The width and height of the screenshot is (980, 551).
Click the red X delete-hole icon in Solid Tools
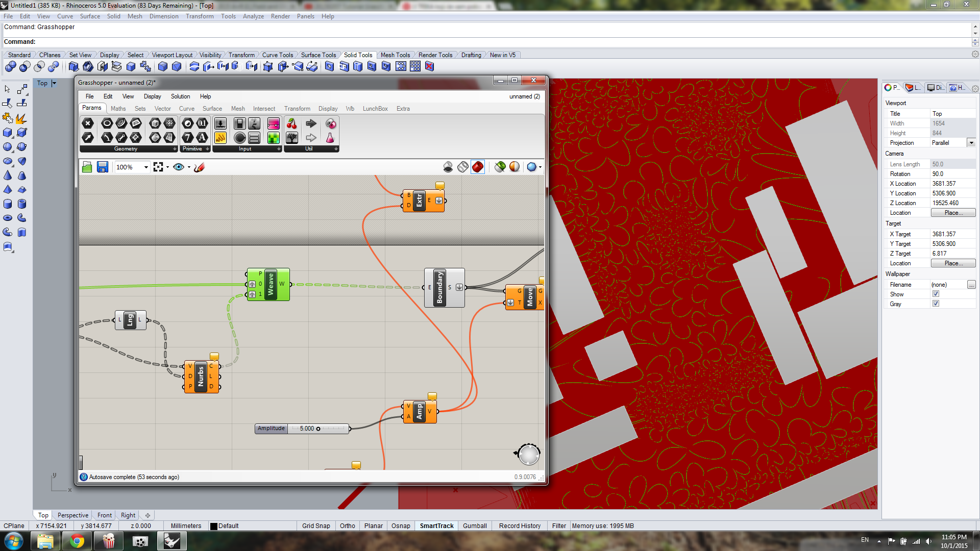(x=430, y=66)
